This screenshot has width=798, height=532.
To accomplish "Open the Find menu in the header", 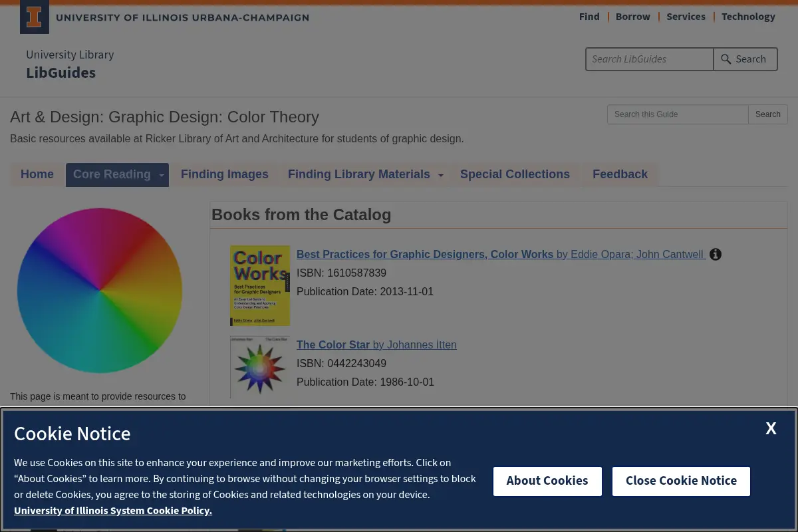I will [x=589, y=17].
